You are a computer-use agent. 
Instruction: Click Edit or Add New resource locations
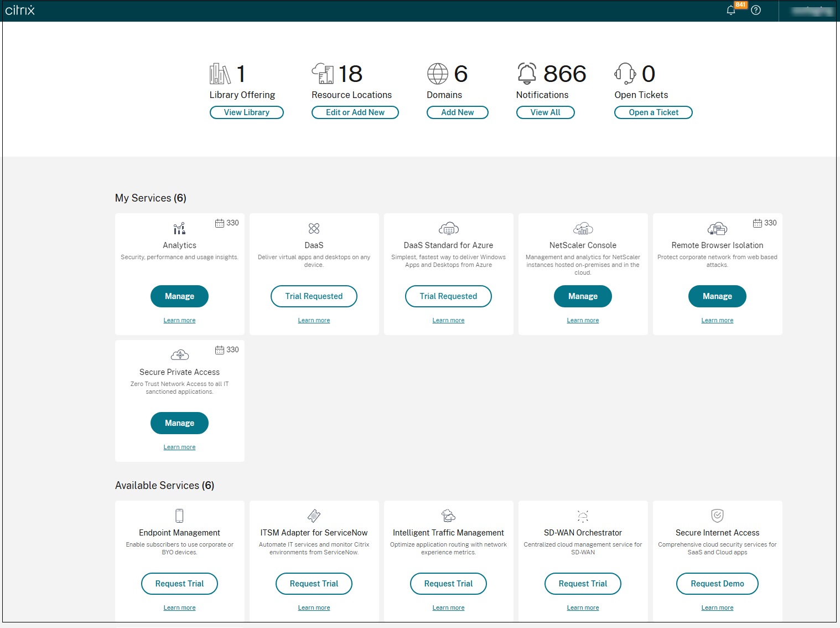[x=355, y=112]
